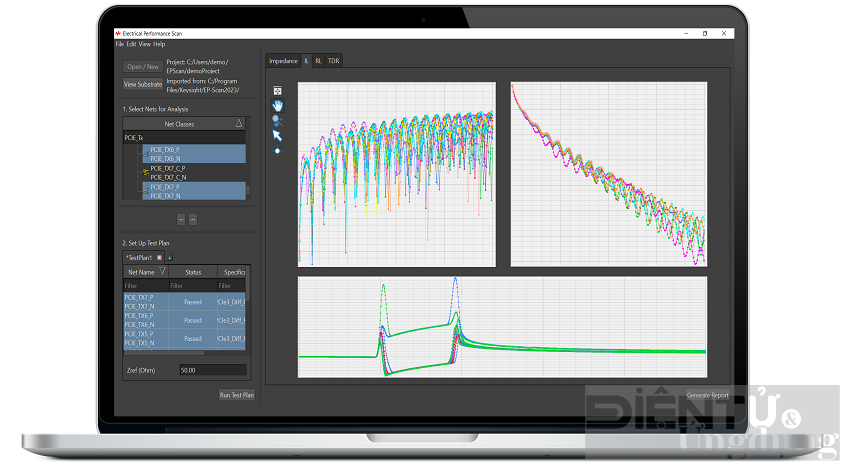
Task: Click PCIE_TX5_P net name in test plan table
Action: click(x=139, y=334)
